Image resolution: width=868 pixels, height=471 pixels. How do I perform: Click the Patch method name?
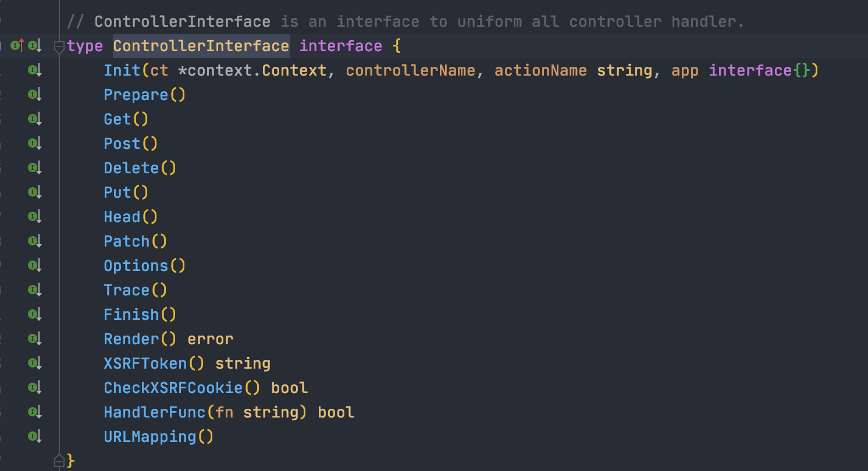point(126,241)
